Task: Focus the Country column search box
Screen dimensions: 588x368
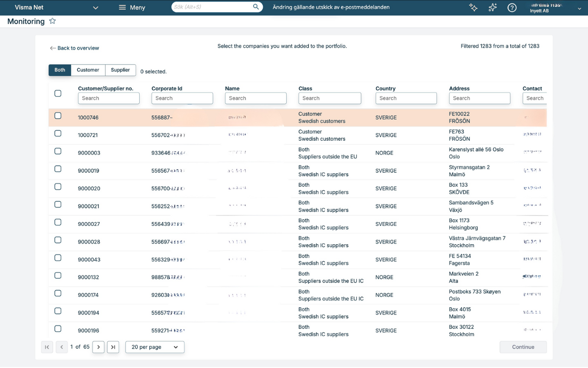Action: 406,98
